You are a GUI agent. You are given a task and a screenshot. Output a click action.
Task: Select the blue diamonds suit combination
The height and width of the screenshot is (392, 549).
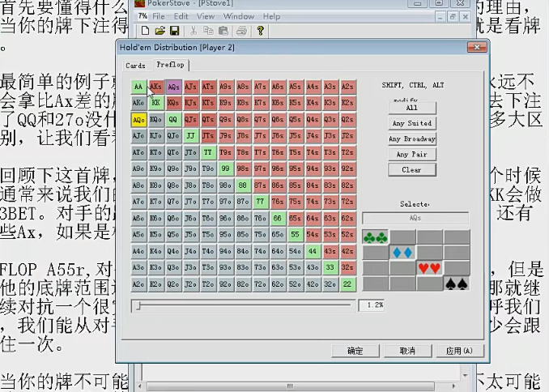coord(402,252)
